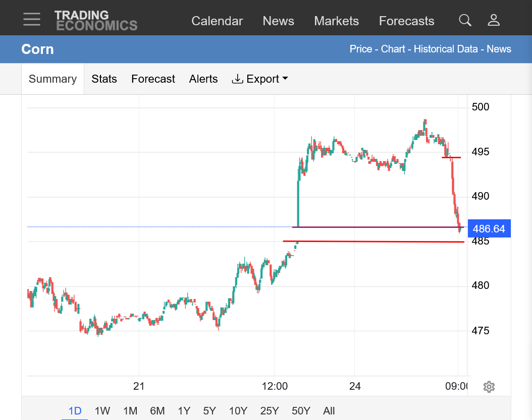Click the 486.64 current price label
Screen dimensions: 532x420
point(489,228)
